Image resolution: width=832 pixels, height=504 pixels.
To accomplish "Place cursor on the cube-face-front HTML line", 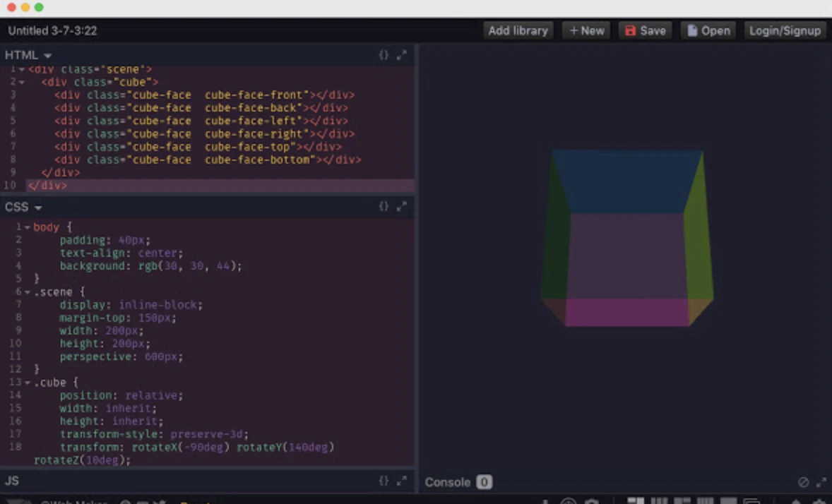I will click(x=204, y=95).
